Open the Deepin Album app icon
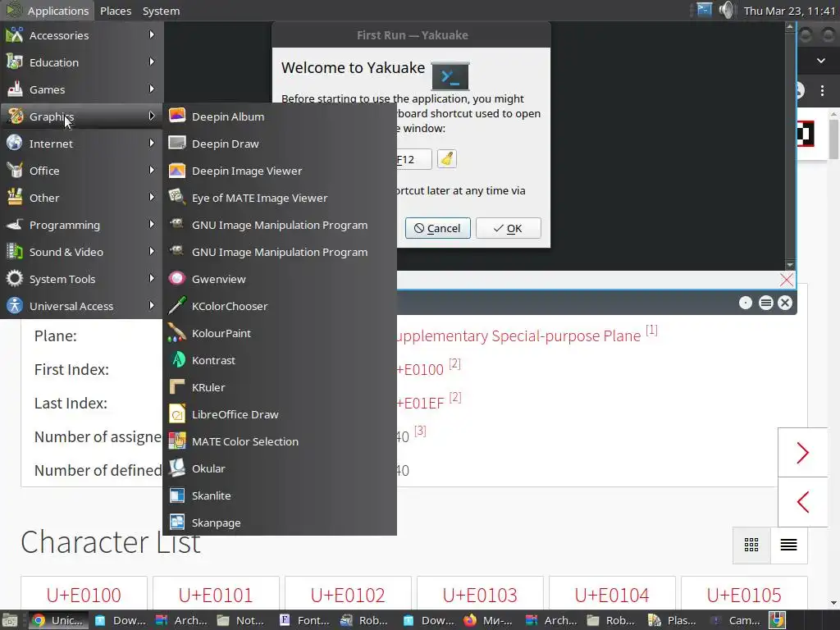Image resolution: width=840 pixels, height=630 pixels. (x=177, y=116)
